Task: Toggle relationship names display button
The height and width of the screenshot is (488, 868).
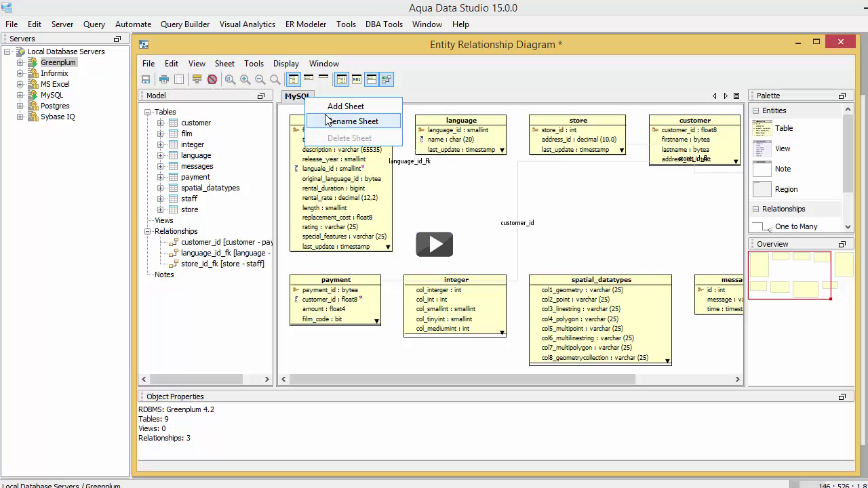Action: [x=387, y=79]
